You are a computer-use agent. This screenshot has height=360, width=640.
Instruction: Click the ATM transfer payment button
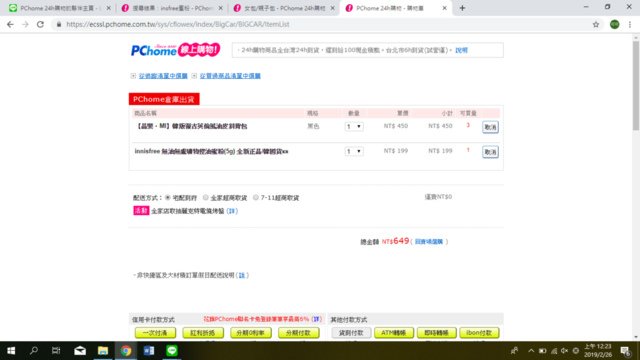[x=394, y=333]
